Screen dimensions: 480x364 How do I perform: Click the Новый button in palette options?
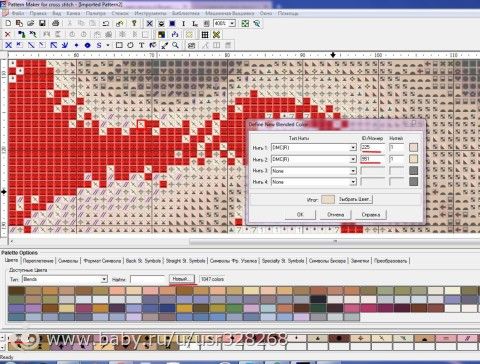pos(182,279)
